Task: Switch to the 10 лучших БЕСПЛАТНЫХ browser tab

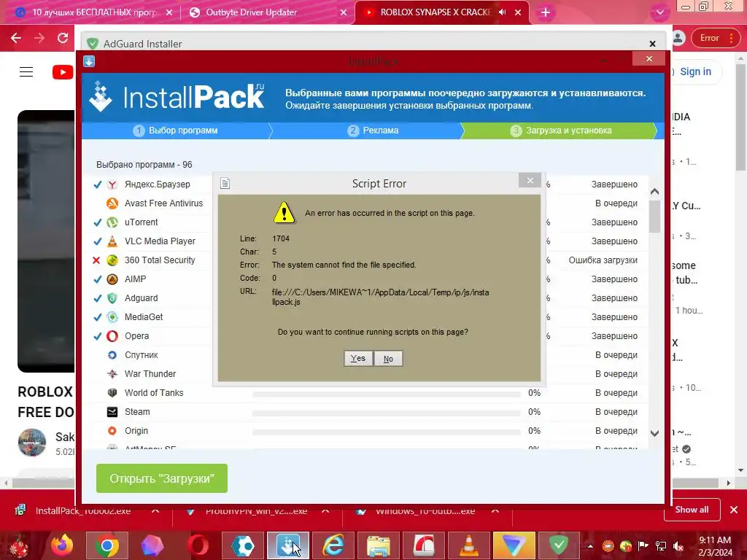Action: click(93, 12)
